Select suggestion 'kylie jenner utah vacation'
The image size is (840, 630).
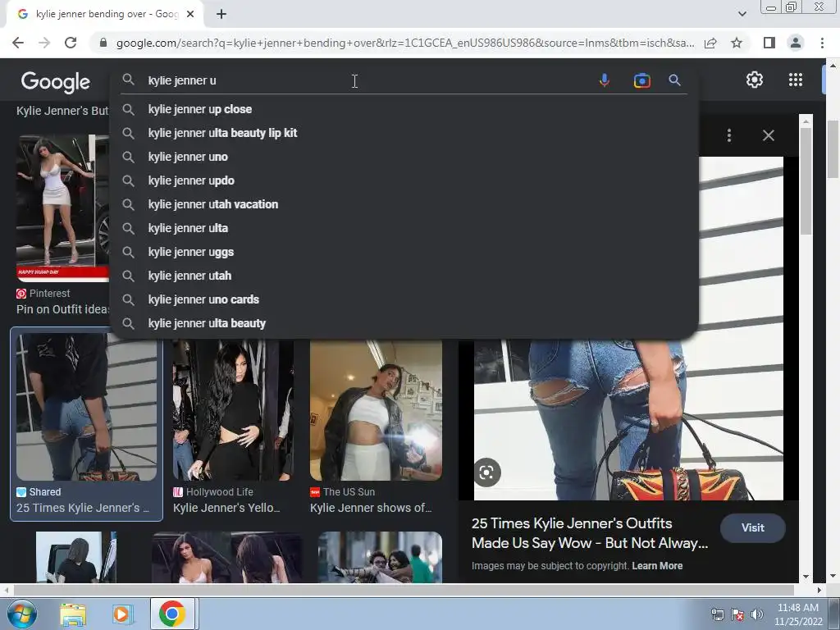pyautogui.click(x=404, y=204)
